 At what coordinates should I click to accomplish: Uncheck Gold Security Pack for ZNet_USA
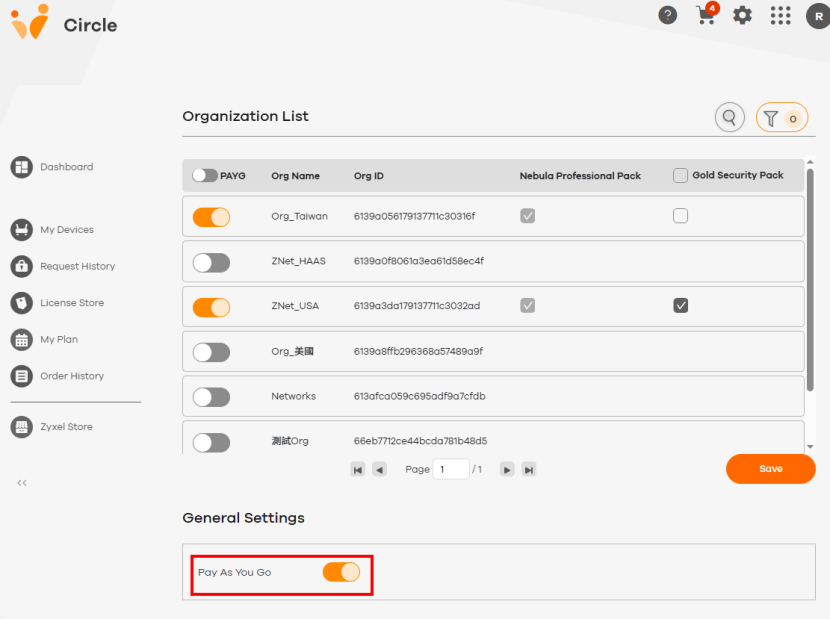tap(680, 306)
